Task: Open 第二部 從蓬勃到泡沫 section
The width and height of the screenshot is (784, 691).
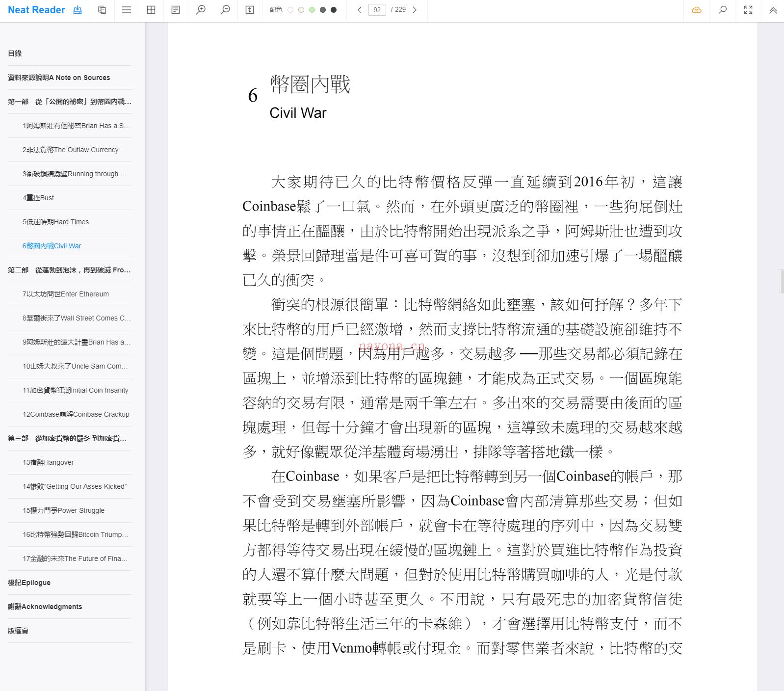Action: click(70, 270)
